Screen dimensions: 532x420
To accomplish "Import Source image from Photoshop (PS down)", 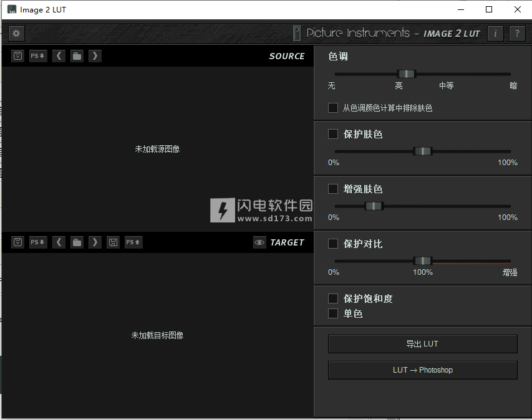I will [38, 55].
